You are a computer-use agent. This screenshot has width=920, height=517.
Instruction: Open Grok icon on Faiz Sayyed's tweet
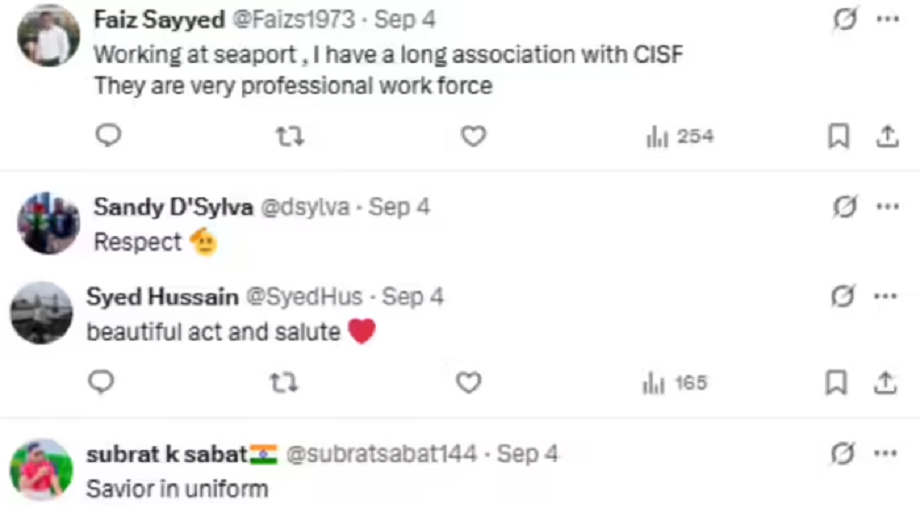coord(845,20)
